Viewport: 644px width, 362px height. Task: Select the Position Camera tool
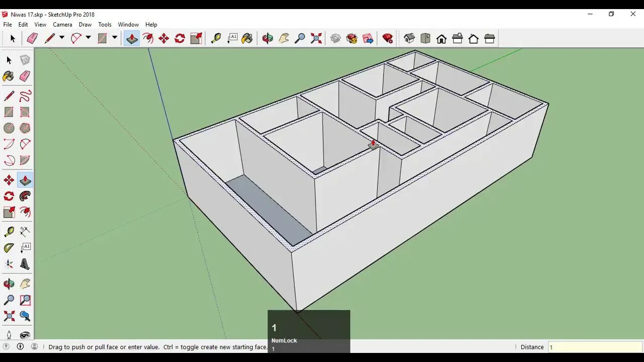[9, 334]
